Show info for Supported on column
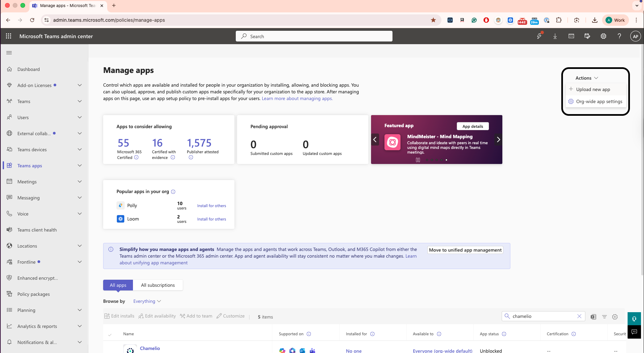 point(309,334)
